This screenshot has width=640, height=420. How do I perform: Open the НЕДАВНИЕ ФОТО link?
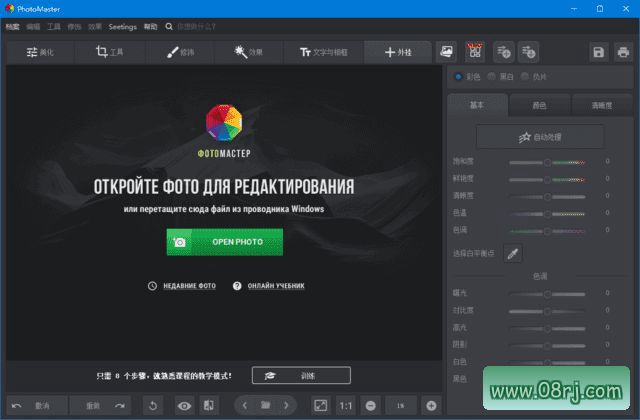tap(189, 286)
